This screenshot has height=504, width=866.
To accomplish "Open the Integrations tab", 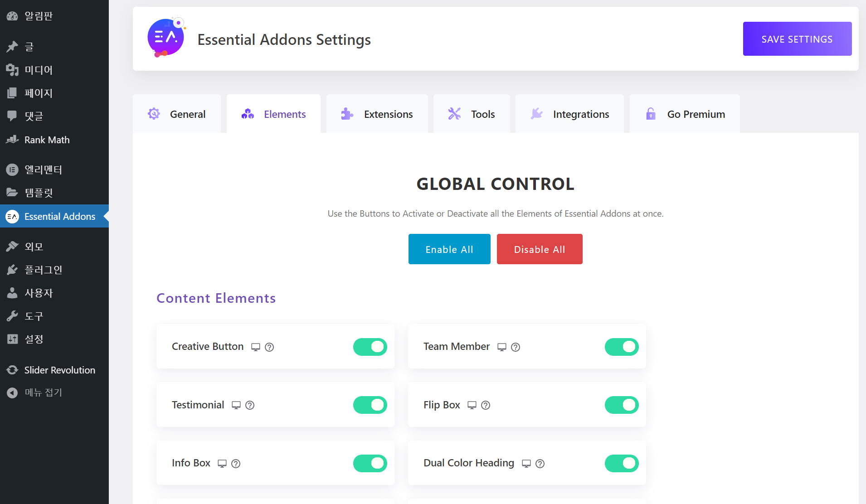I will [569, 114].
